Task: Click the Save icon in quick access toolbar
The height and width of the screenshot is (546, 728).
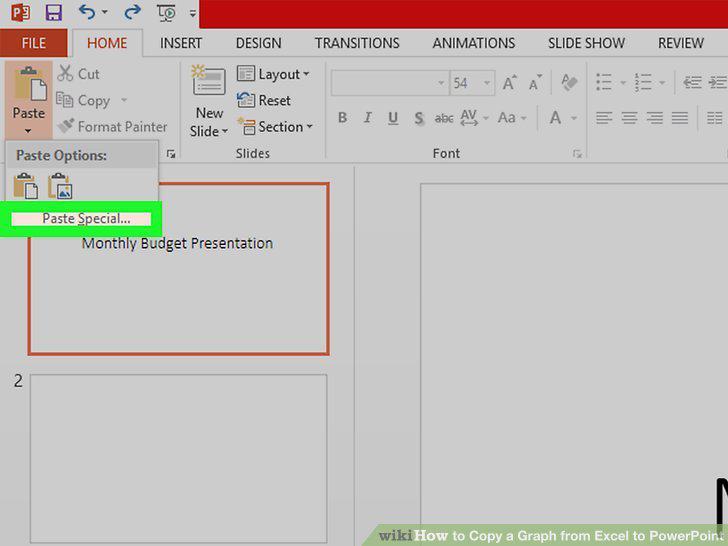Action: [54, 13]
